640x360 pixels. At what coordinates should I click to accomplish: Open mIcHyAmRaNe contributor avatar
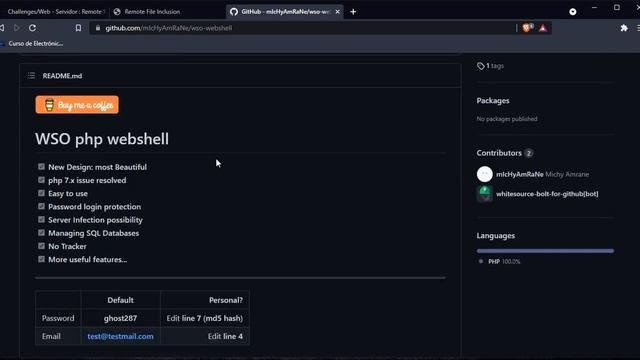click(x=484, y=174)
